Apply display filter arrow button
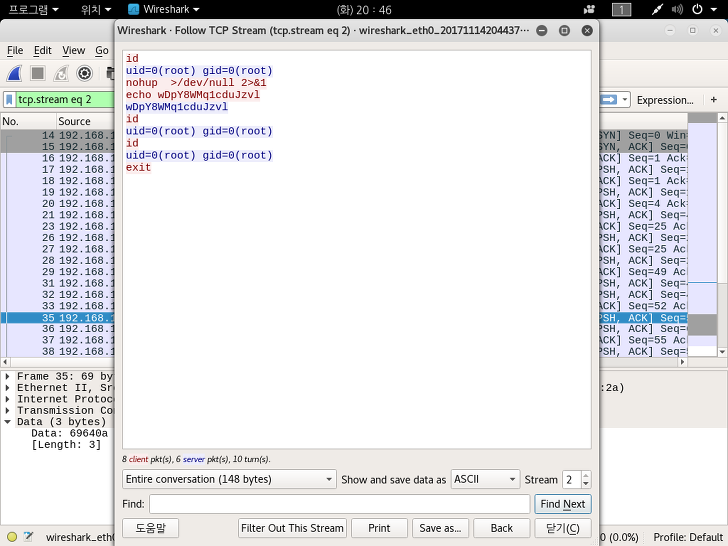 tap(609, 100)
